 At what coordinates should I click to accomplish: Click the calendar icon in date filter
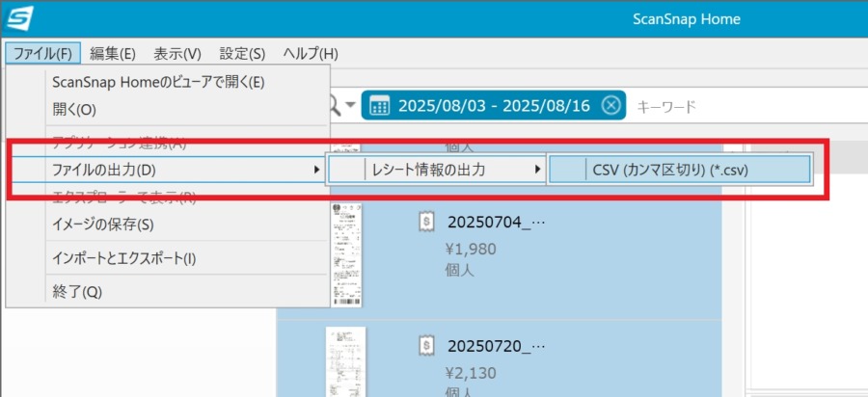[x=379, y=105]
